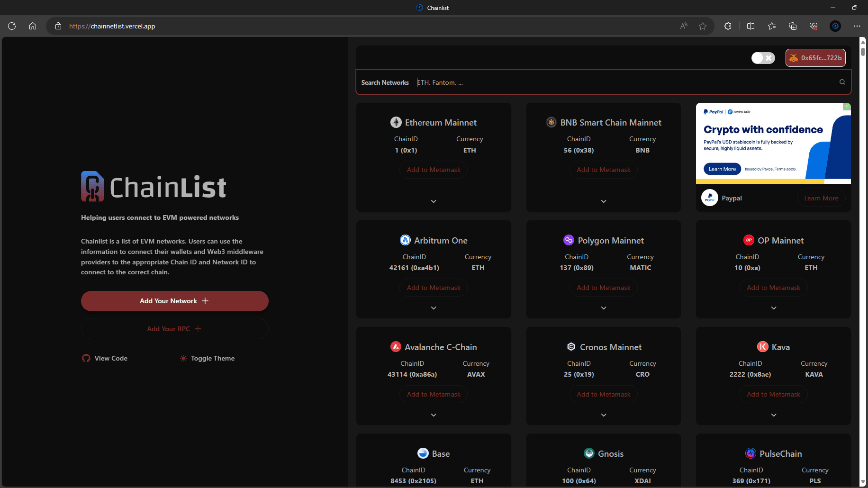Click Learn More on the PayPal ad
Viewport: 868px width, 488px height.
pos(821,198)
